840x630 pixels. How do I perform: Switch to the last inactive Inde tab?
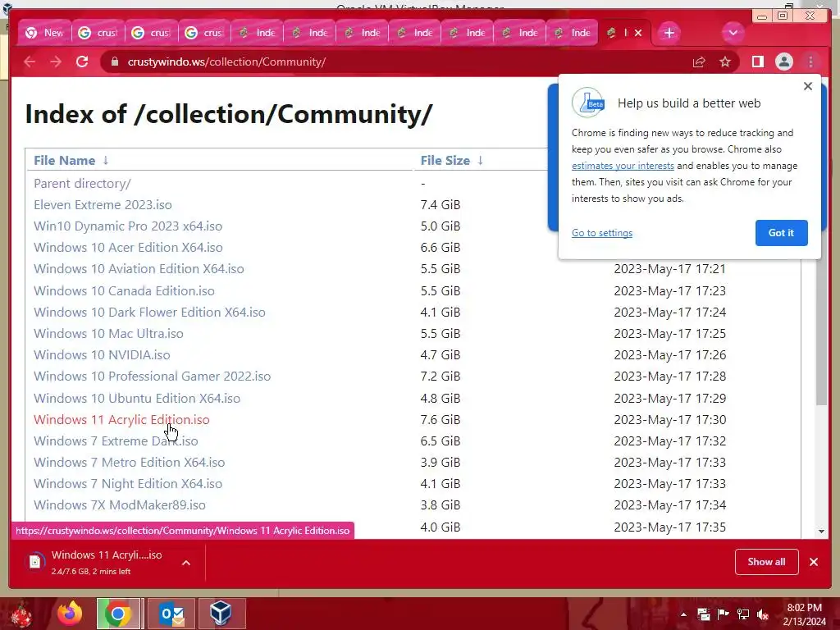pos(572,33)
